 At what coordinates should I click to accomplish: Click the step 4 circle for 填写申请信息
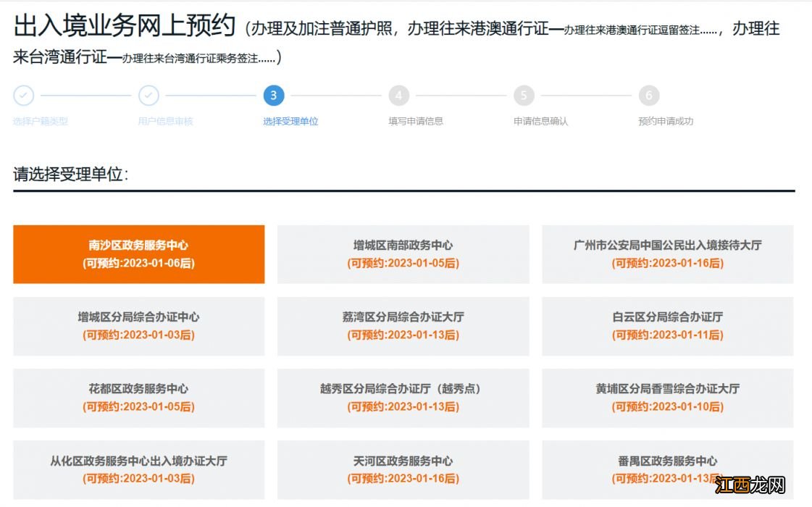pos(398,95)
